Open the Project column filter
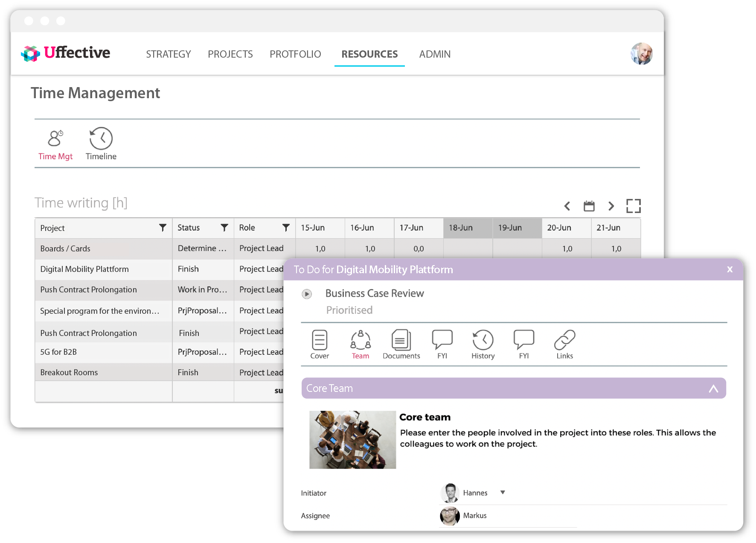The image size is (756, 543). pyautogui.click(x=163, y=228)
